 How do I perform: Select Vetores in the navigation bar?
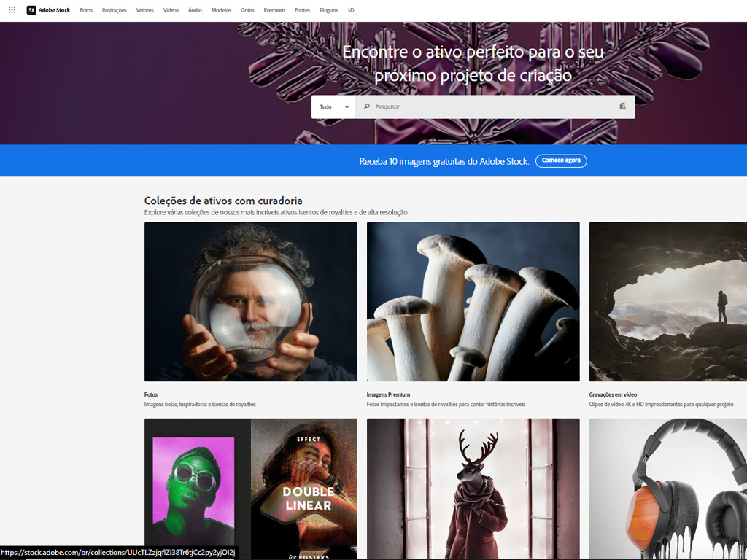[144, 10]
